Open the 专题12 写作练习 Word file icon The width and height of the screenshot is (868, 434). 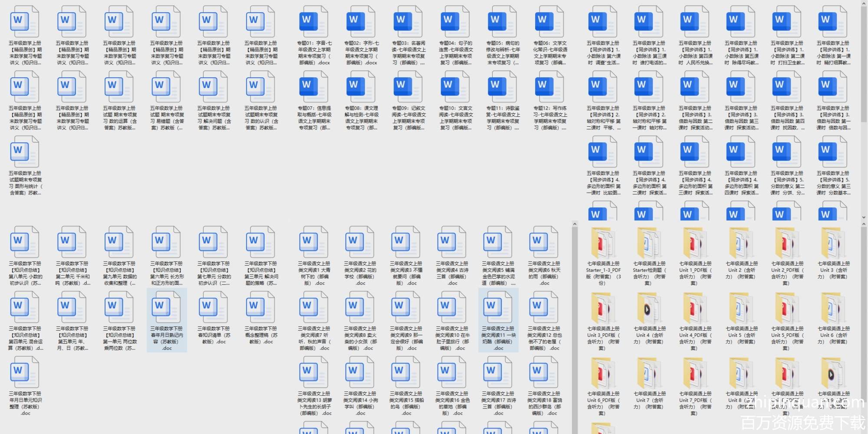point(550,87)
